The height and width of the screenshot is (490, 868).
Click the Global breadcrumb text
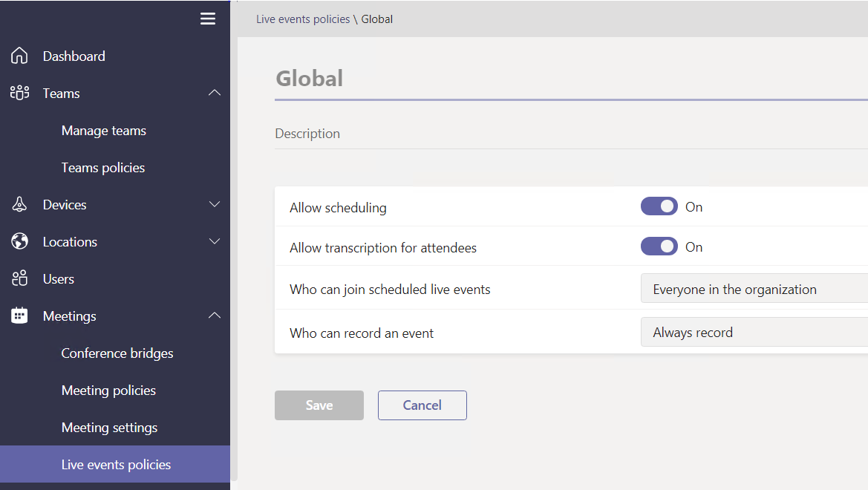pos(377,19)
